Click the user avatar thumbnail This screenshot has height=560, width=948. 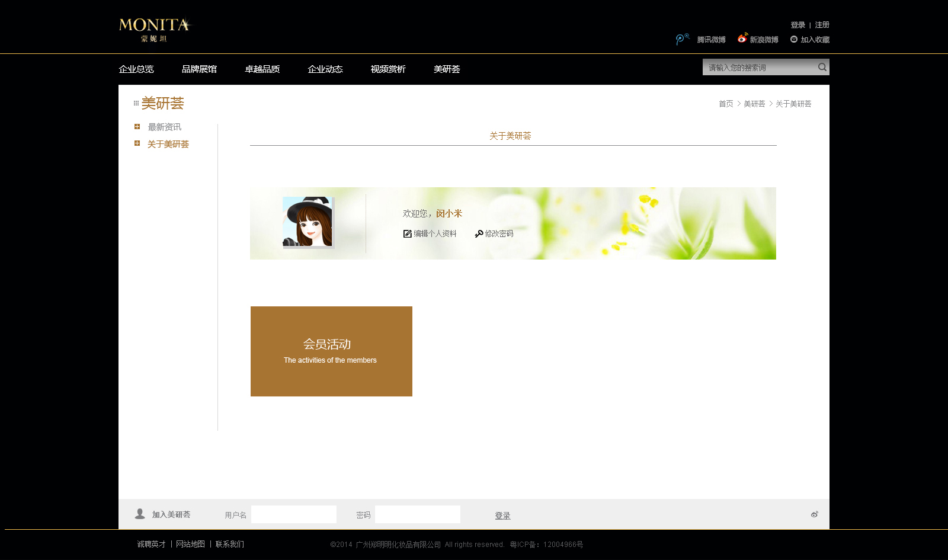pyautogui.click(x=308, y=222)
